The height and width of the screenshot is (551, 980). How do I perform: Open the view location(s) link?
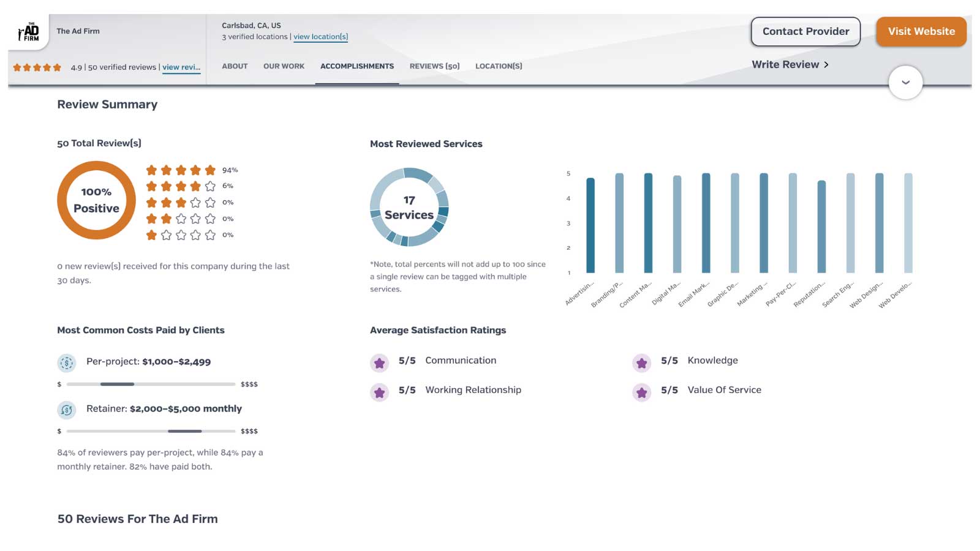320,37
